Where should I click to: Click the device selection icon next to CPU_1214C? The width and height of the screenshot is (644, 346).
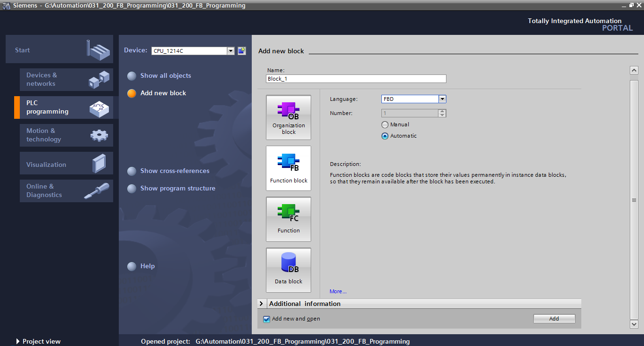pos(242,51)
